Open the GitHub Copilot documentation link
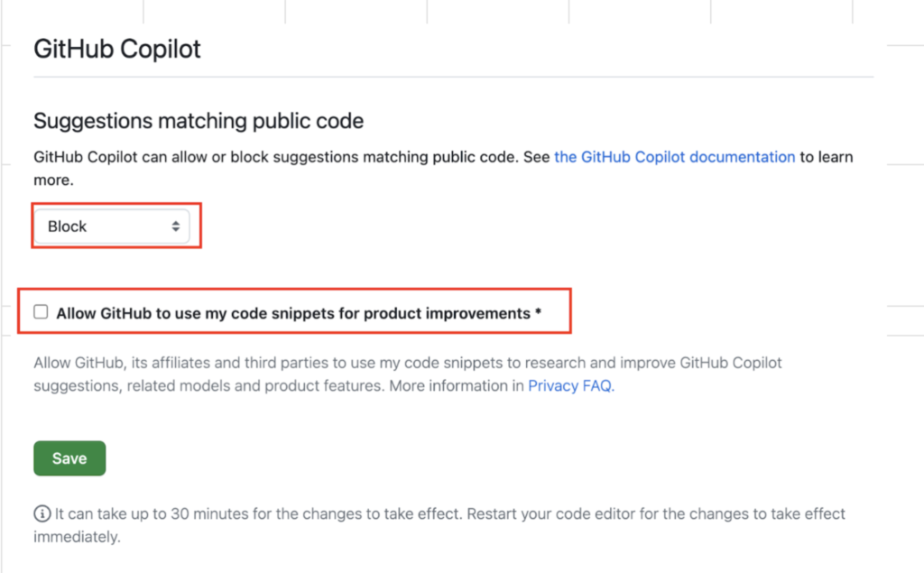The width and height of the screenshot is (924, 573). [x=674, y=156]
